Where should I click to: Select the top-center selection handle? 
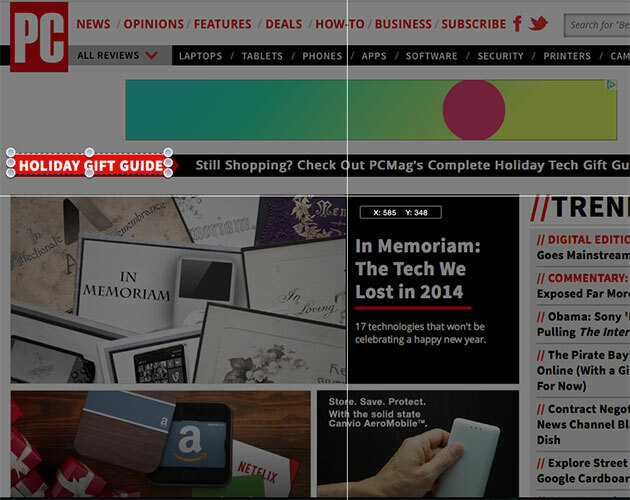point(90,152)
